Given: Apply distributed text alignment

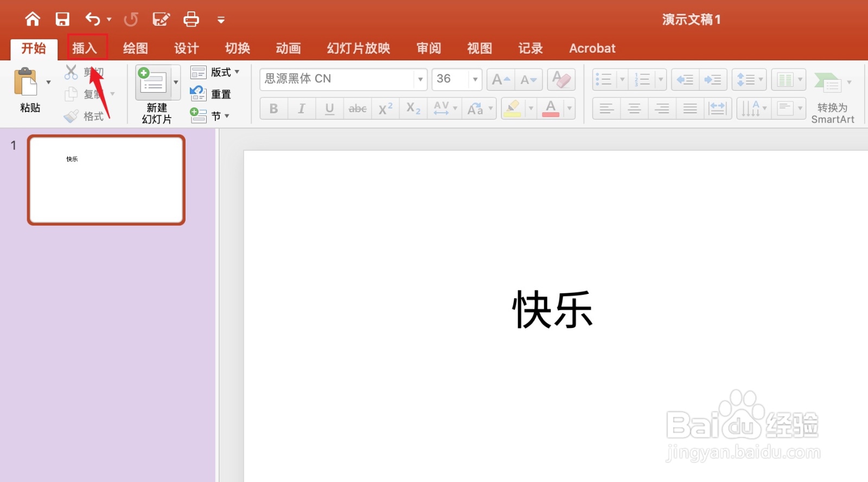Looking at the screenshot, I should tap(718, 108).
